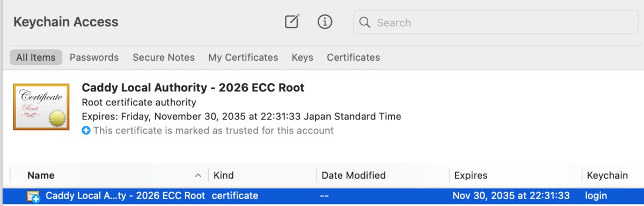Sort by the Kind column header
The height and width of the screenshot is (206, 644).
[x=262, y=175]
